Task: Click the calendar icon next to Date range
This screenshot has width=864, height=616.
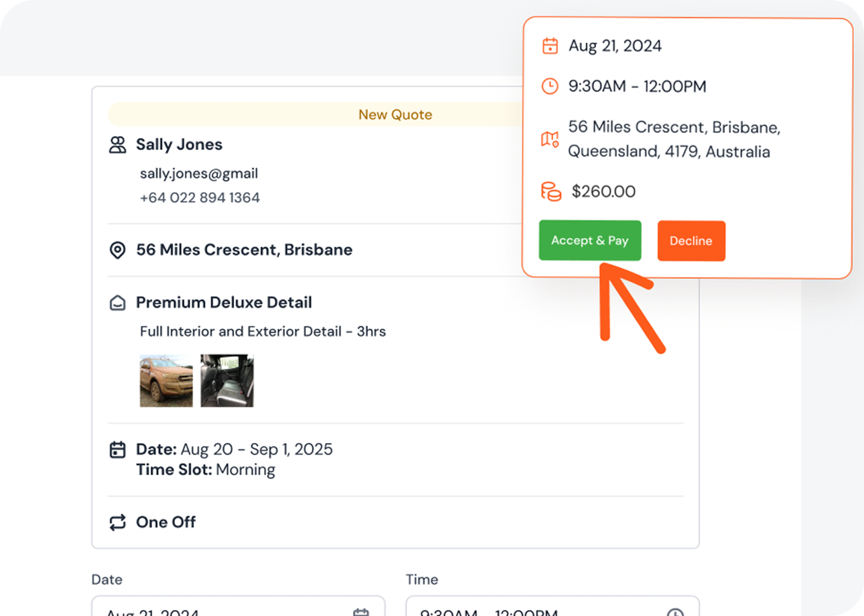Action: 117,450
